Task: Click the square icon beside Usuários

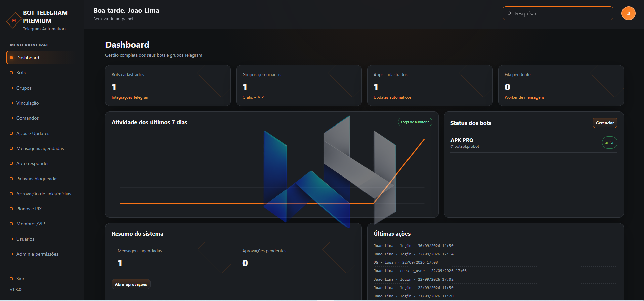Action: 11,239
